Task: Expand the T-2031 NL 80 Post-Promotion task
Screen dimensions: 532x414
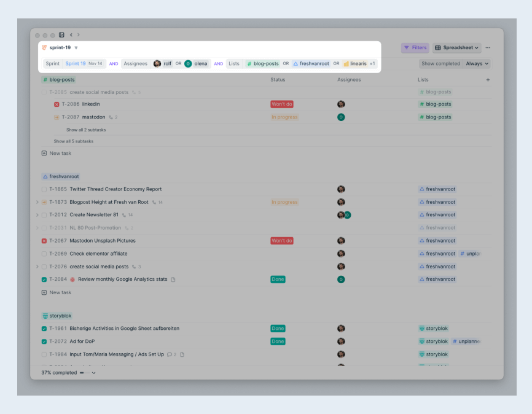Action: (x=37, y=228)
